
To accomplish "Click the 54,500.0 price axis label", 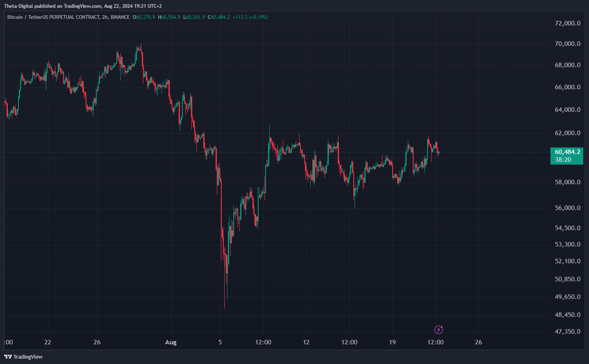I will [x=567, y=228].
